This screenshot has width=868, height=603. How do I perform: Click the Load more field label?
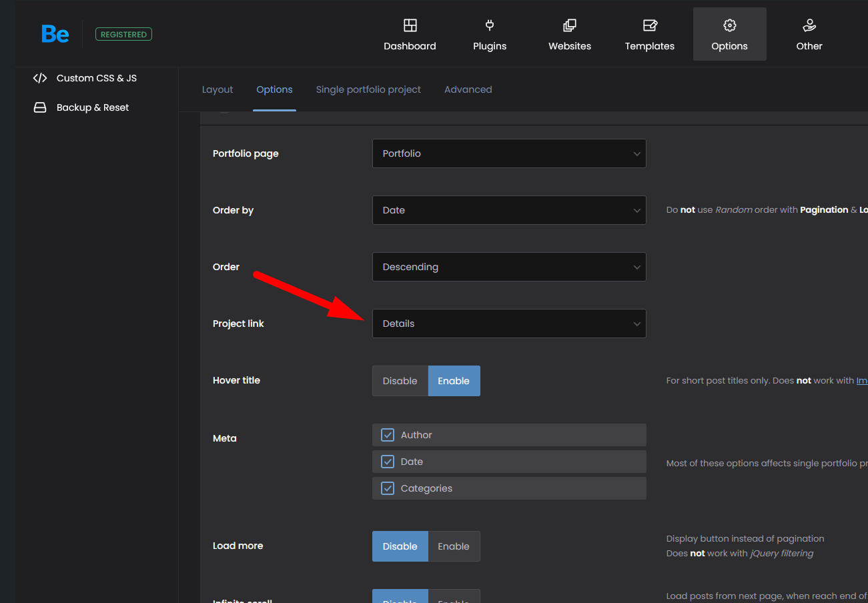(238, 546)
